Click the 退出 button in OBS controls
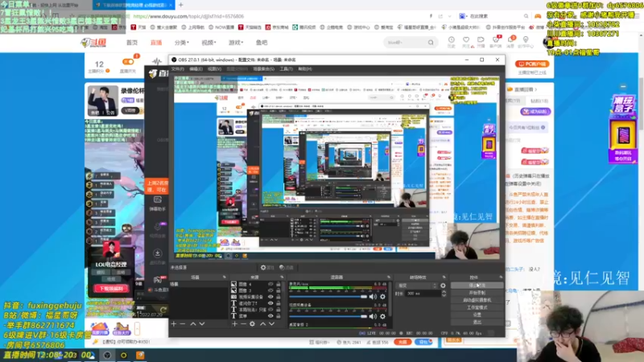The image size is (644, 362). 477,323
